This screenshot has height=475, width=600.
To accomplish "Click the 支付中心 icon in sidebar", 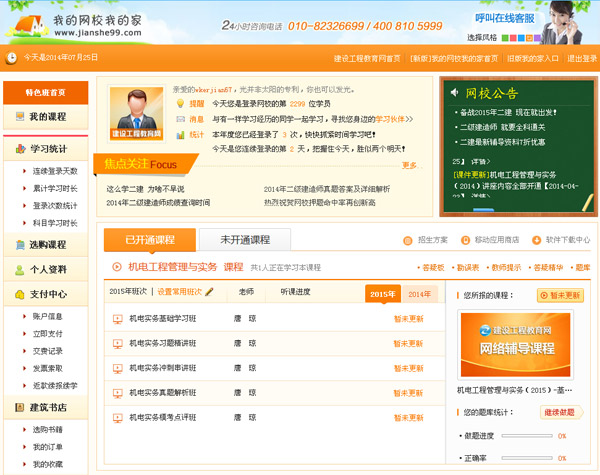I will [20, 294].
